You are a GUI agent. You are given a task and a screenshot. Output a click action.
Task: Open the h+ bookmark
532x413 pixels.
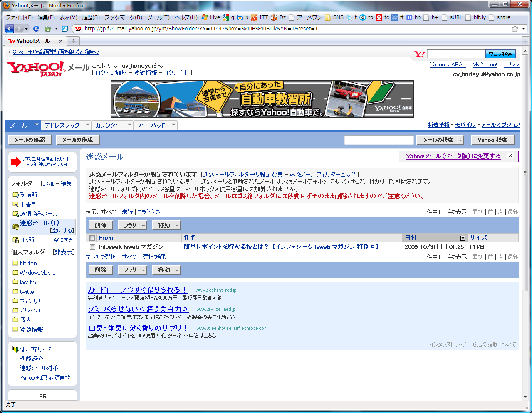pos(431,17)
